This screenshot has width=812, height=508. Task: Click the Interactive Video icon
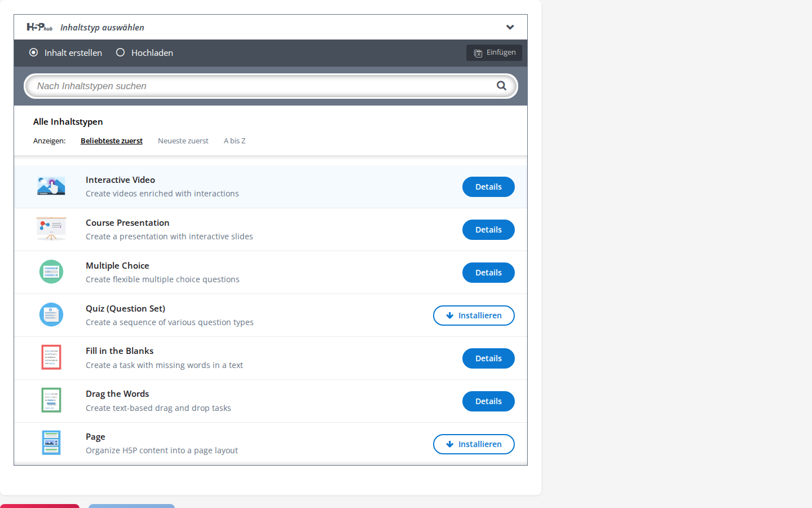[x=51, y=186]
